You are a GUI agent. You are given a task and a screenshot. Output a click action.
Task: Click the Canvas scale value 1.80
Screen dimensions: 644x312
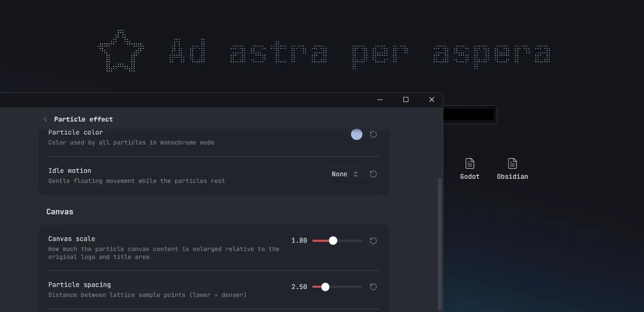click(x=299, y=241)
